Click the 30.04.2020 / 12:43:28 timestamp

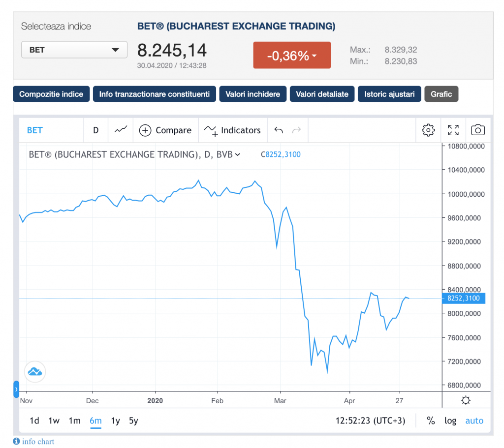point(172,65)
